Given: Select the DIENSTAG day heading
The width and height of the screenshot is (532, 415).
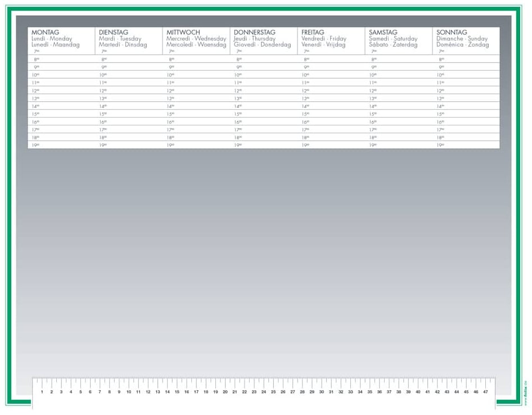Looking at the screenshot, I should 114,33.
